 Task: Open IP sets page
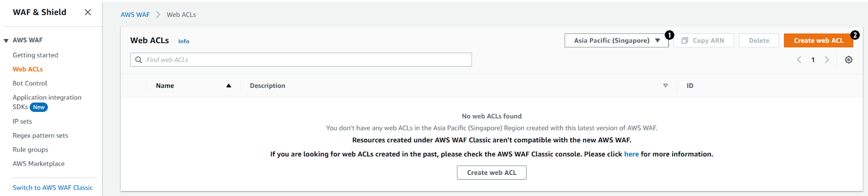tap(22, 121)
